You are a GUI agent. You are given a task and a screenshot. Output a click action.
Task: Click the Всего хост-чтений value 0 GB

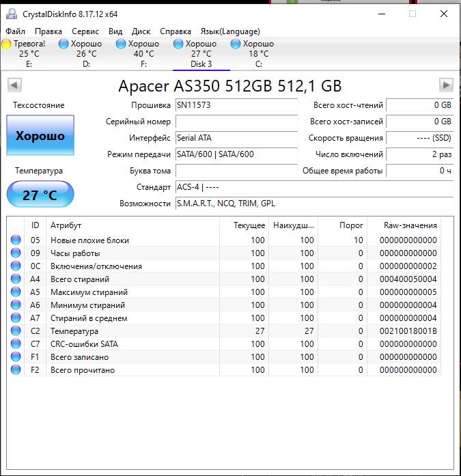tap(420, 105)
